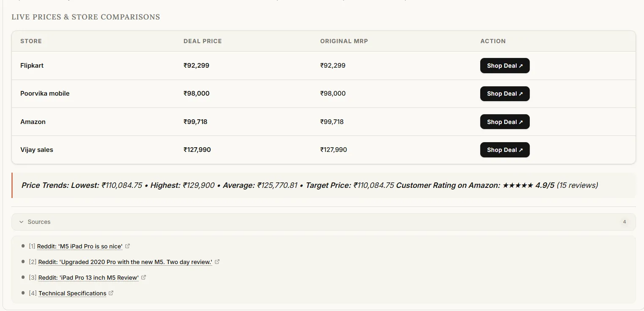Open Reddit link 'M5 iPad Pro is so nice'

[x=80, y=246]
